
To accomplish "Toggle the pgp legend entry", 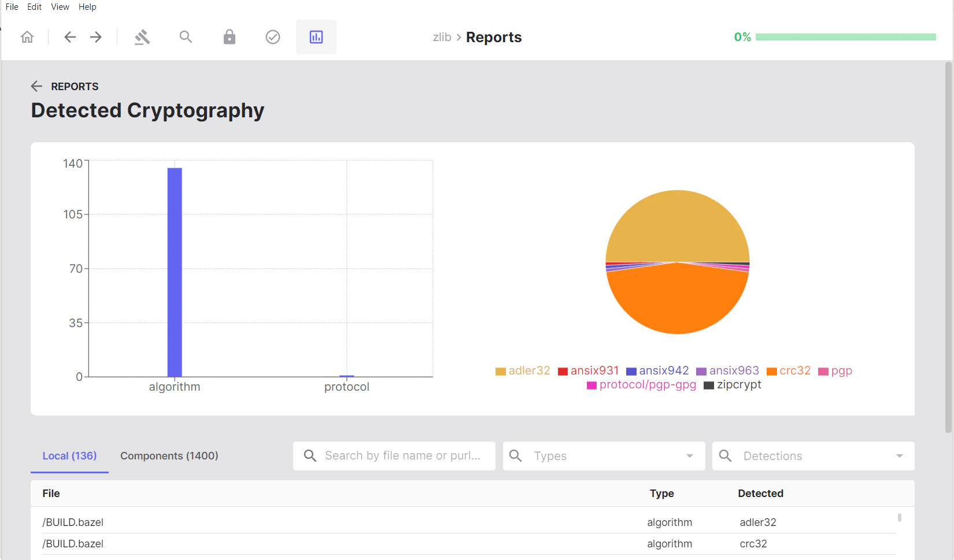I will 835,371.
